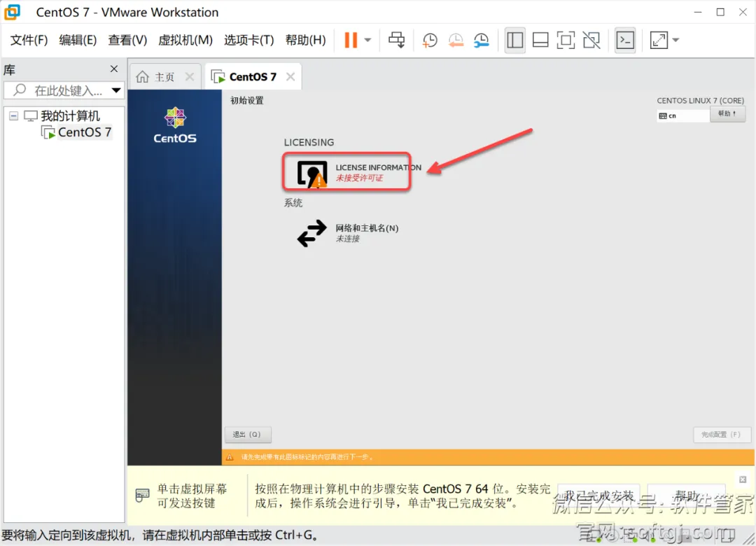Switch to Unity mode icon
The height and width of the screenshot is (546, 756).
point(591,40)
